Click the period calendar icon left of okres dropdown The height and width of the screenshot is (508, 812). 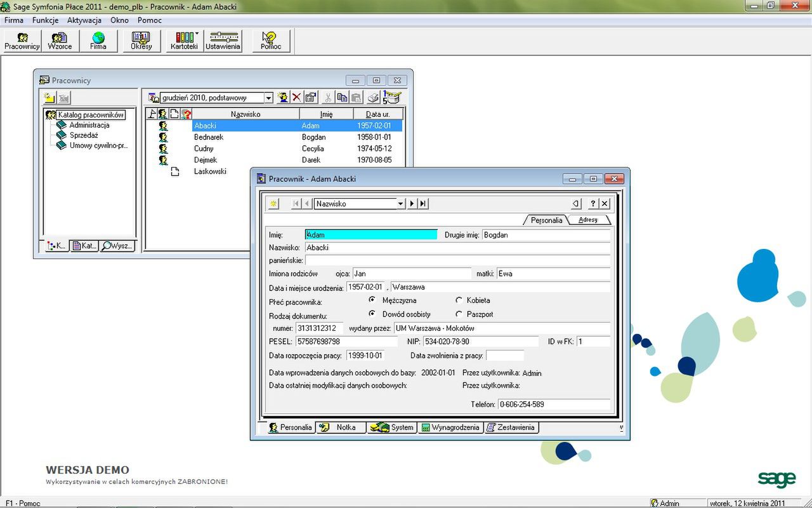tap(154, 98)
